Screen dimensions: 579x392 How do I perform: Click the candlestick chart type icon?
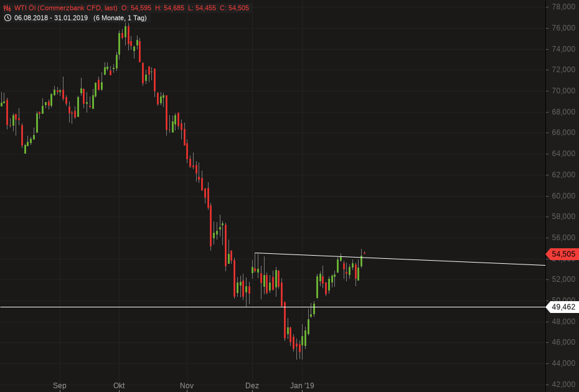[x=7, y=7]
